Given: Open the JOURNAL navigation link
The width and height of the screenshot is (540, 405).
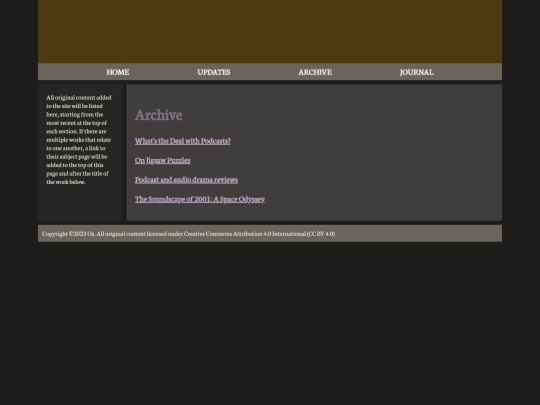Looking at the screenshot, I should pyautogui.click(x=417, y=72).
